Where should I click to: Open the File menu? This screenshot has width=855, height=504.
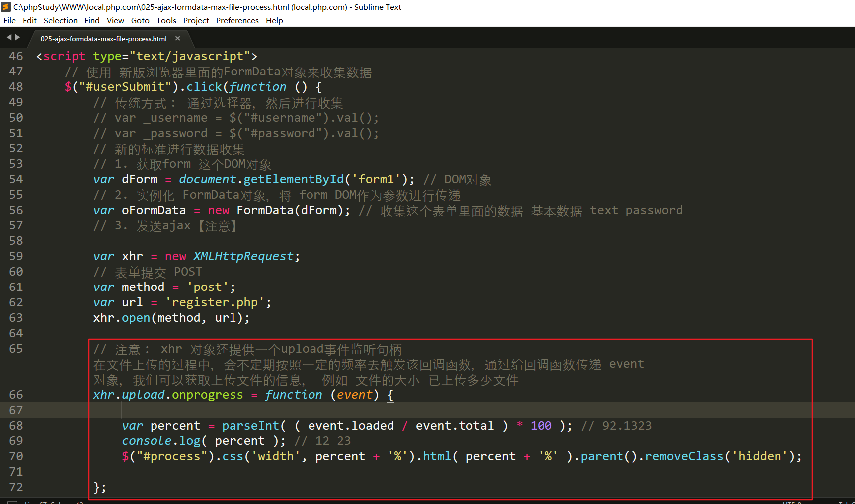(x=9, y=21)
